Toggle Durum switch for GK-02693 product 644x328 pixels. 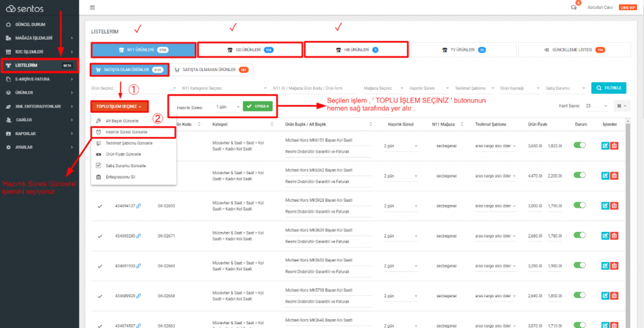(x=579, y=205)
